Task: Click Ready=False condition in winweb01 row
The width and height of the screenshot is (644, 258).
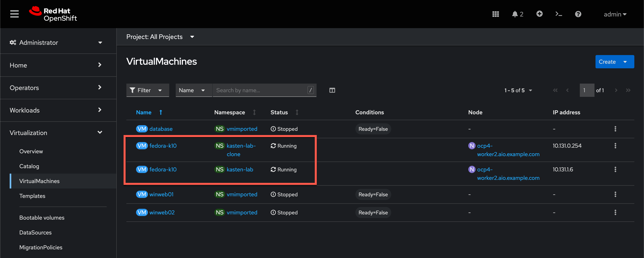Action: (373, 194)
